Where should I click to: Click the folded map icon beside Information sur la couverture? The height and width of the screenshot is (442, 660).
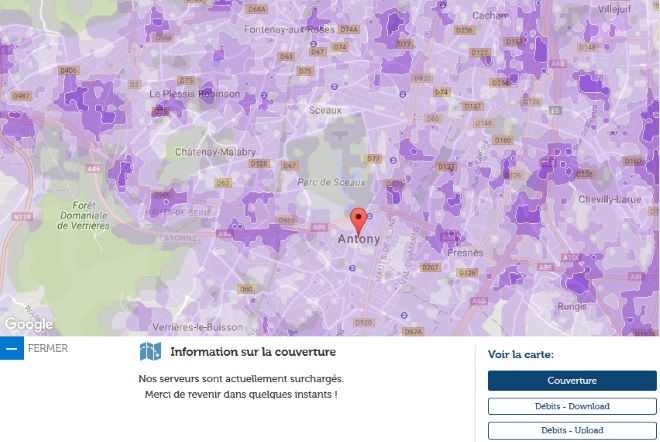(150, 351)
